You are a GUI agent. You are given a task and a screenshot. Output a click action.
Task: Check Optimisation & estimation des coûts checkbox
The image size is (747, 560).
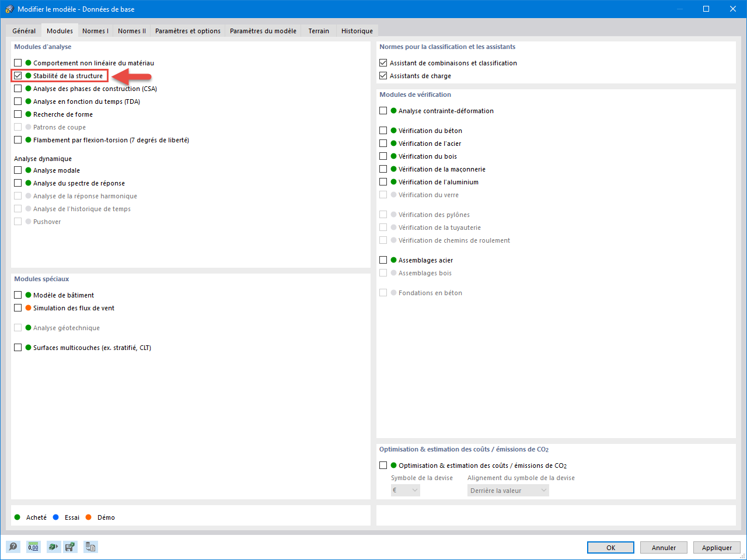(383, 466)
